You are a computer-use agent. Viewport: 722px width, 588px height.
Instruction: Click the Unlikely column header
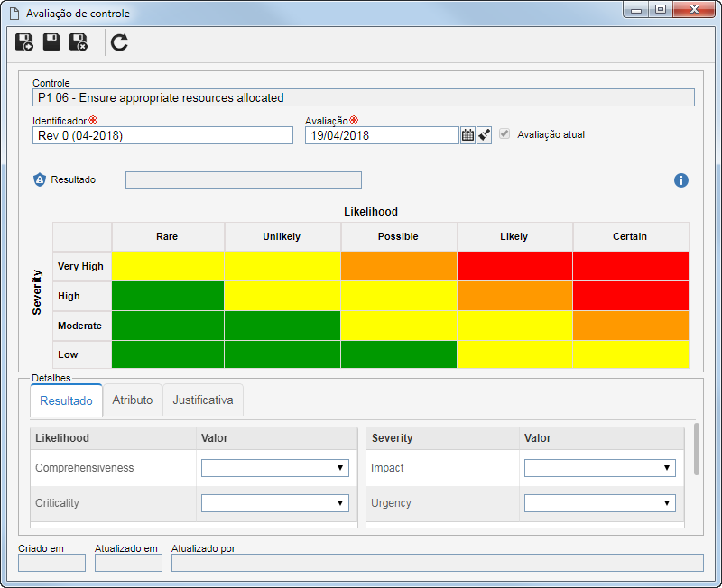point(282,236)
